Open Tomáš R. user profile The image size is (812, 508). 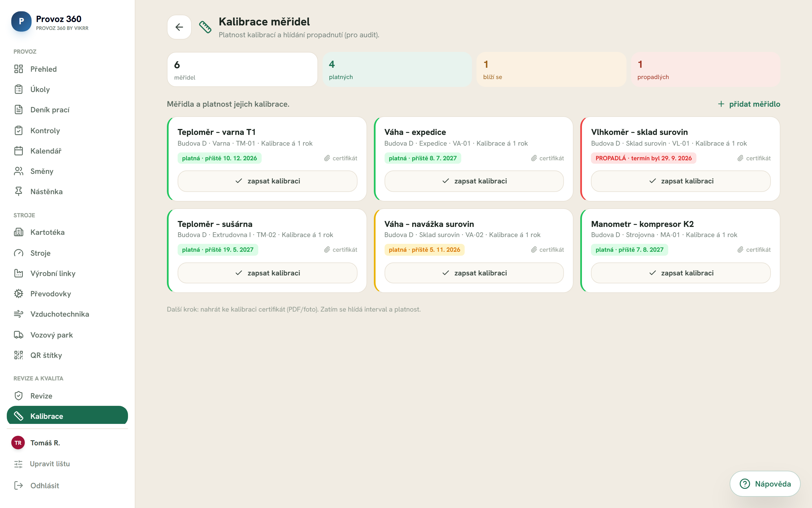click(36, 443)
